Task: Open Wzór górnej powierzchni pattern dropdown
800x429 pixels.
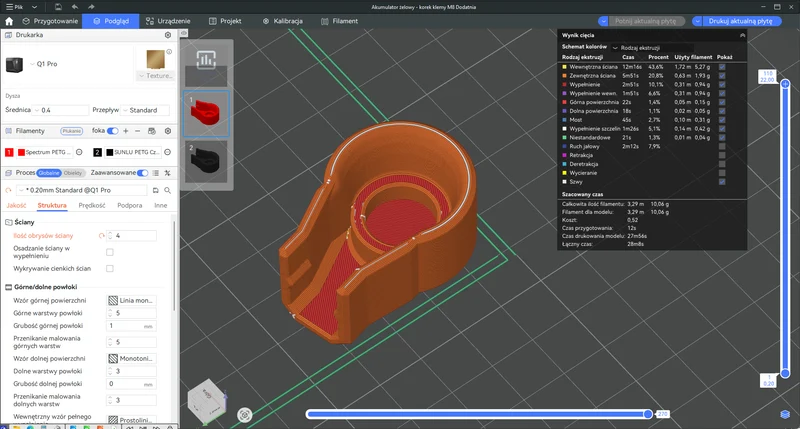Action: point(131,300)
